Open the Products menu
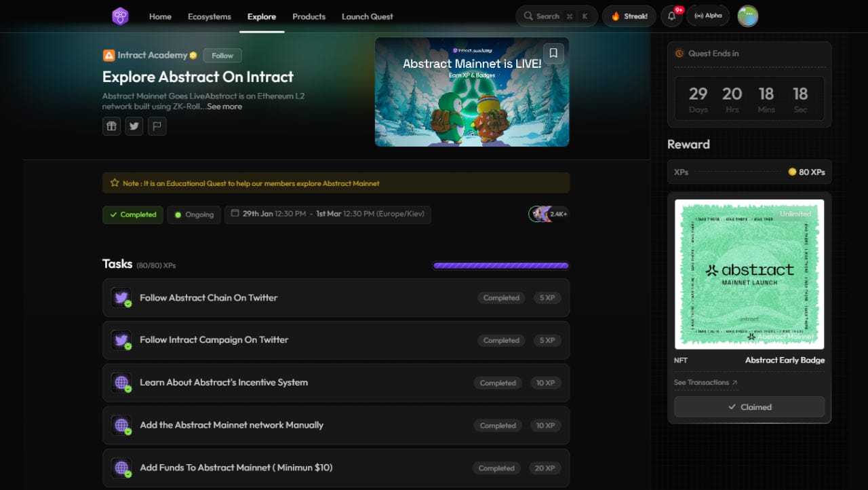 point(309,16)
